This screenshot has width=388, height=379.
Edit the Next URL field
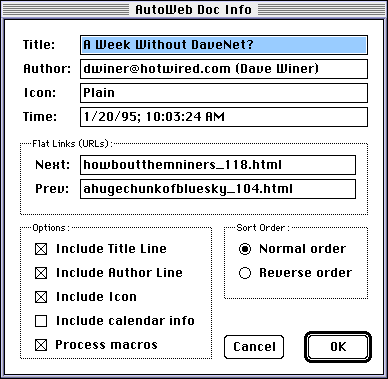pos(218,165)
